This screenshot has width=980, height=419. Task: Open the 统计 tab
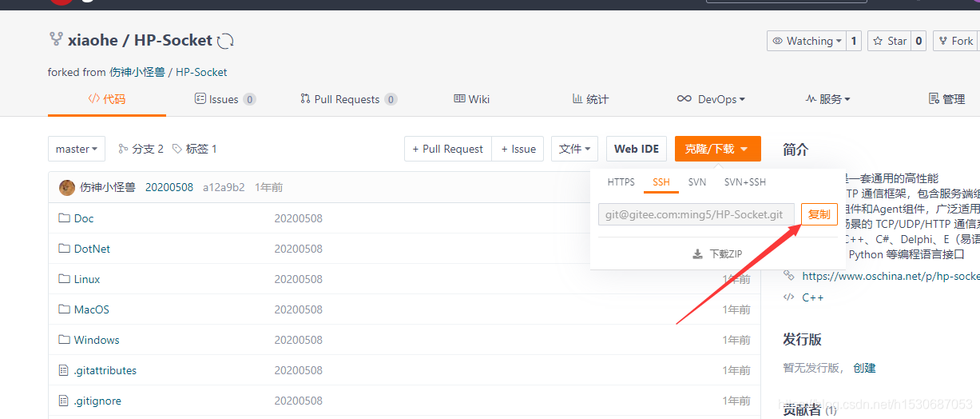(x=590, y=99)
